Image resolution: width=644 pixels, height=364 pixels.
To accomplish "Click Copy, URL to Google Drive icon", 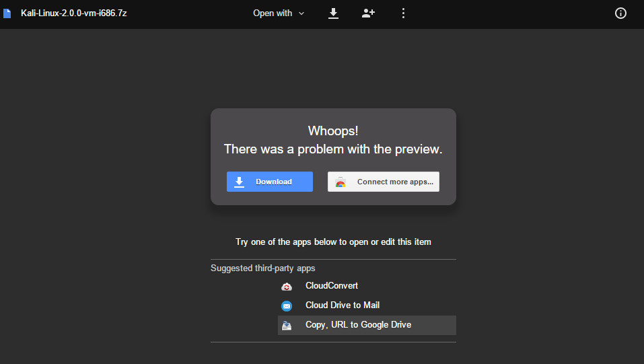I will click(287, 326).
